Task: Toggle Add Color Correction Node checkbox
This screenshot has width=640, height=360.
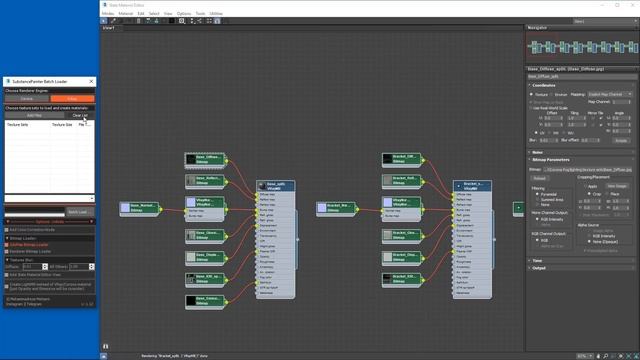Action: pyautogui.click(x=7, y=230)
